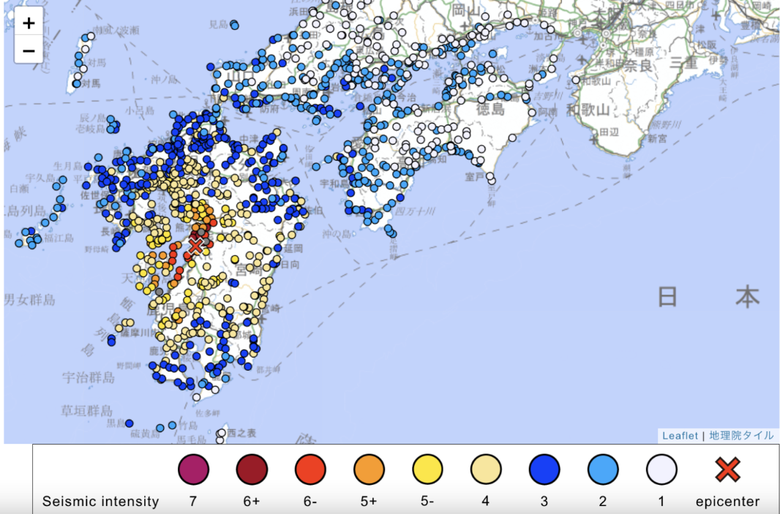
Task: Zoom out with the minus button
Action: tap(28, 50)
